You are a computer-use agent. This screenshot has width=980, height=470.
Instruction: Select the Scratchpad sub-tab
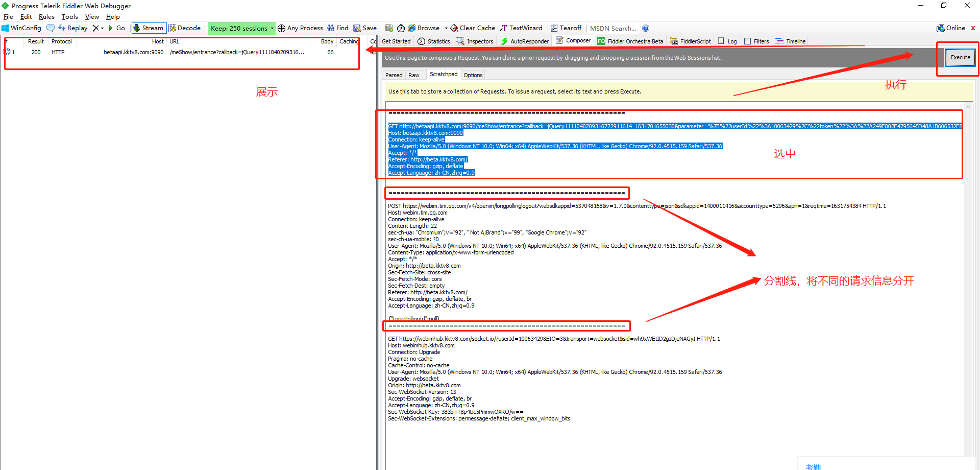coord(444,75)
